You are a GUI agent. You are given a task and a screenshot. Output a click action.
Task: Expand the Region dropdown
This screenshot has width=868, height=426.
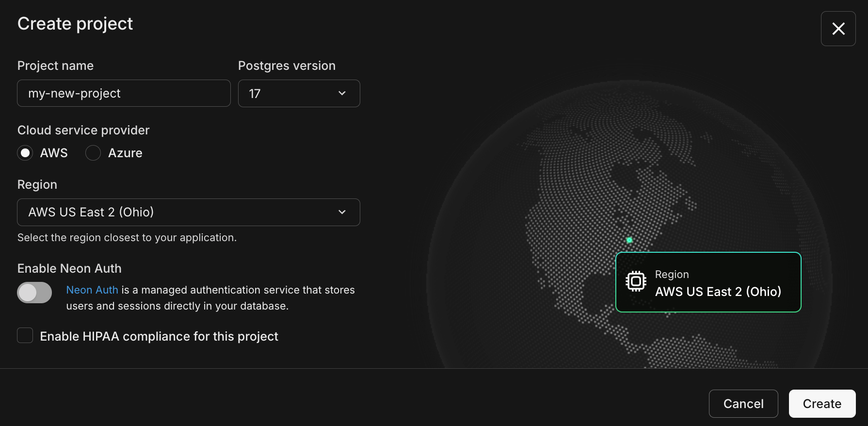pyautogui.click(x=189, y=212)
